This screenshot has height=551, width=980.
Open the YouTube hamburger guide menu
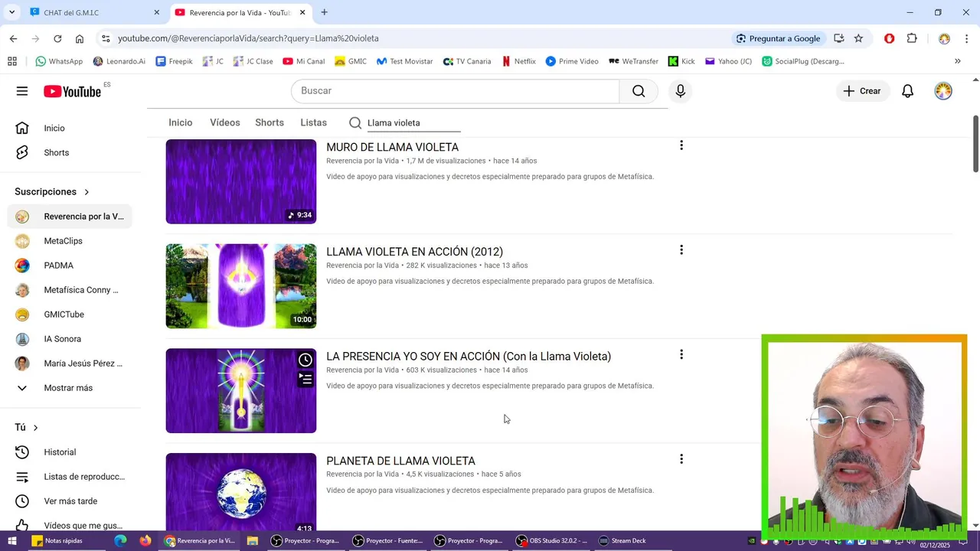(22, 91)
